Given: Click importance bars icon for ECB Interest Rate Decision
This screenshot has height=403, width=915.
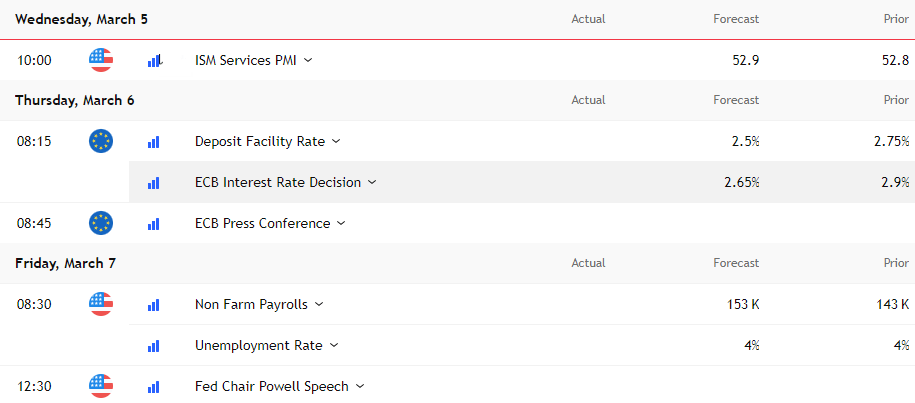Looking at the screenshot, I should click(153, 183).
